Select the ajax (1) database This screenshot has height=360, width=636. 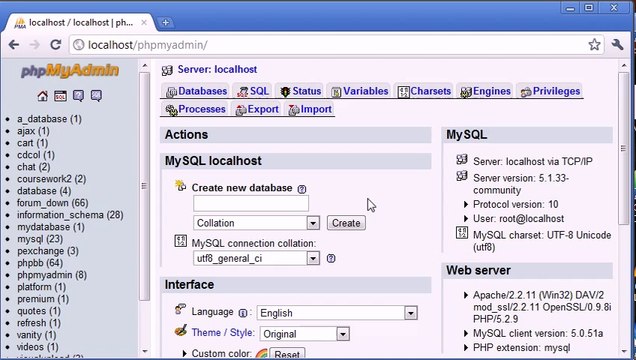tap(33, 131)
